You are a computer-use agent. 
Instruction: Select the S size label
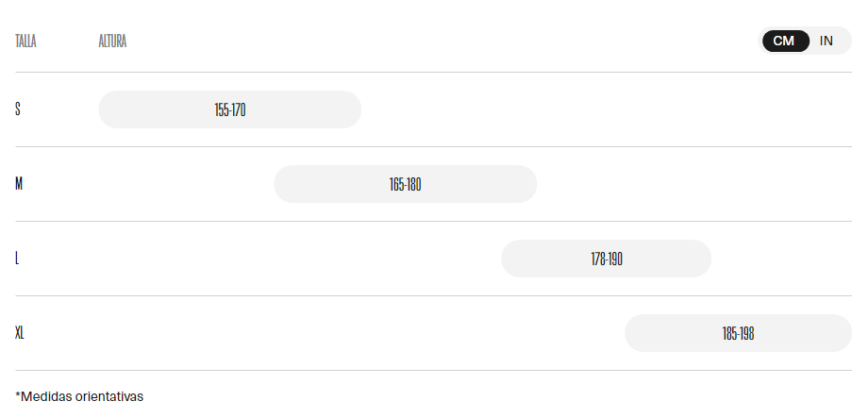click(x=18, y=109)
